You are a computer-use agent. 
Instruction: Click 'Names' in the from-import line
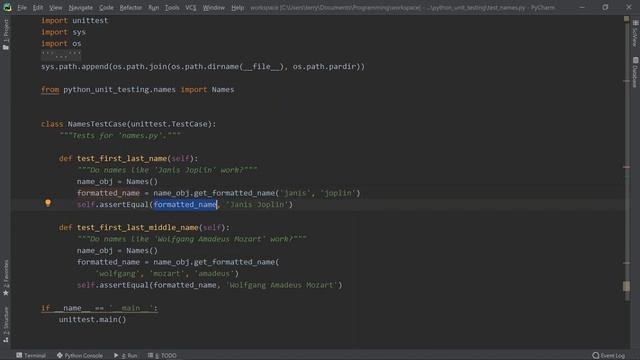click(x=223, y=89)
